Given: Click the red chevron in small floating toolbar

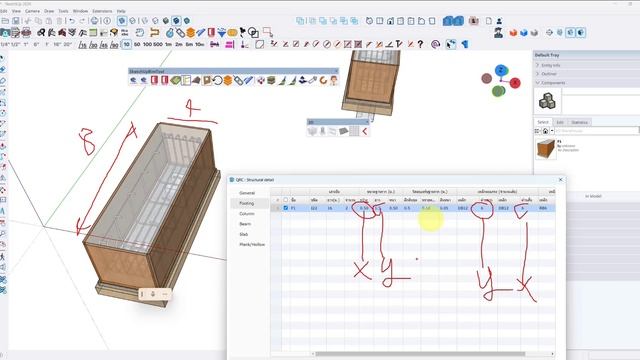Looking at the screenshot, I should [364, 131].
